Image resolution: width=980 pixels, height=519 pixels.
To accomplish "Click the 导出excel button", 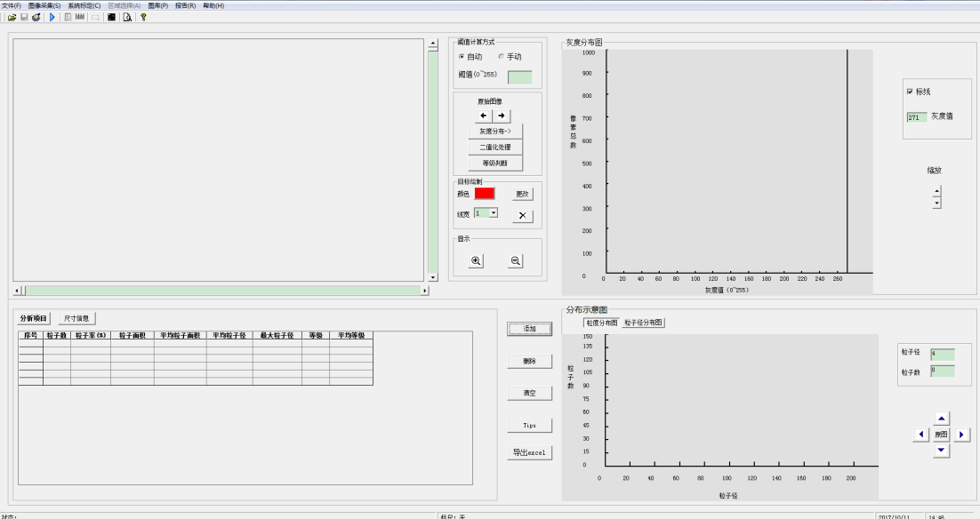I will tap(529, 453).
